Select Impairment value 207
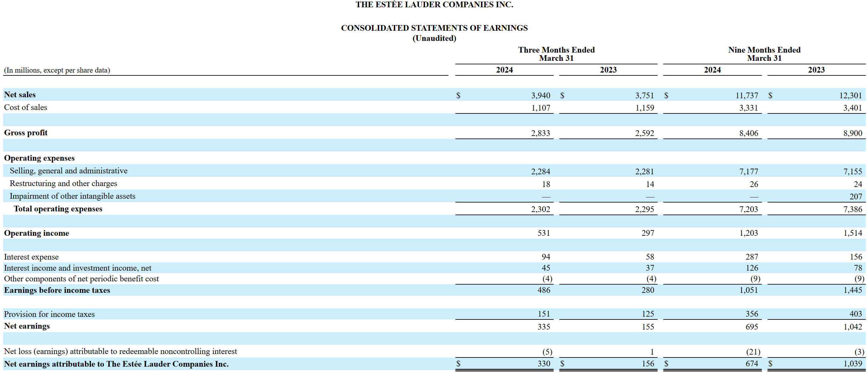Viewport: 868px width, 373px height. coord(856,197)
